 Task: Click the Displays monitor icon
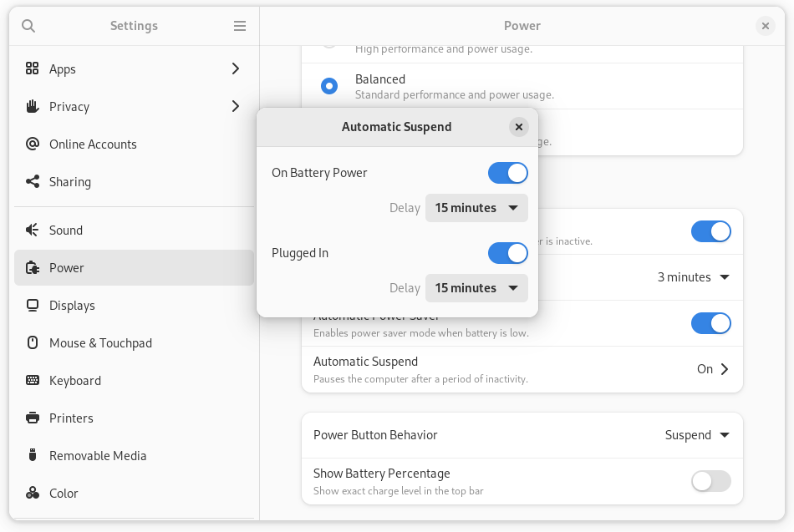tap(33, 305)
